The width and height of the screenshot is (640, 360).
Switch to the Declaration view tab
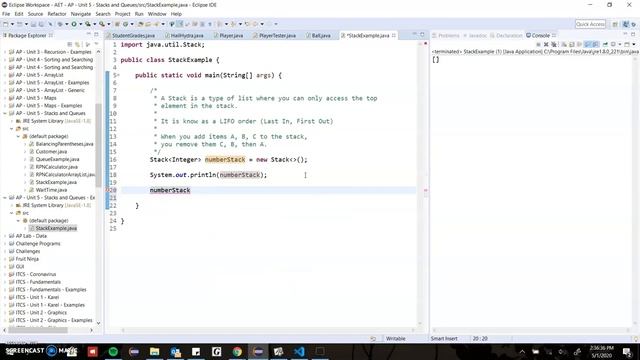(x=507, y=36)
